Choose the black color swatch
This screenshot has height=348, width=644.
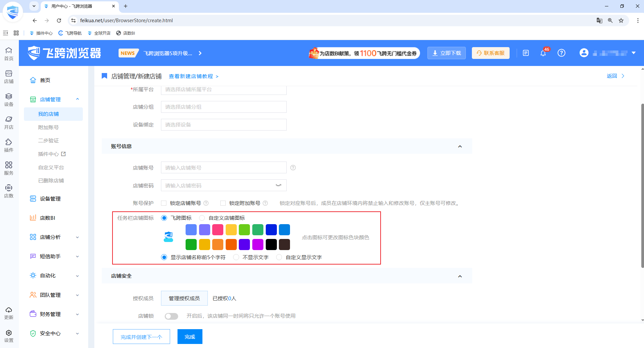(x=271, y=245)
